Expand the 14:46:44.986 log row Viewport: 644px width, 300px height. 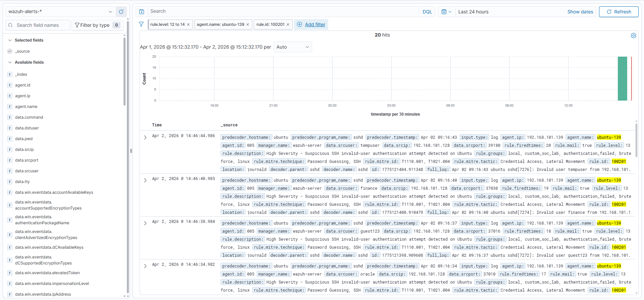(145, 137)
